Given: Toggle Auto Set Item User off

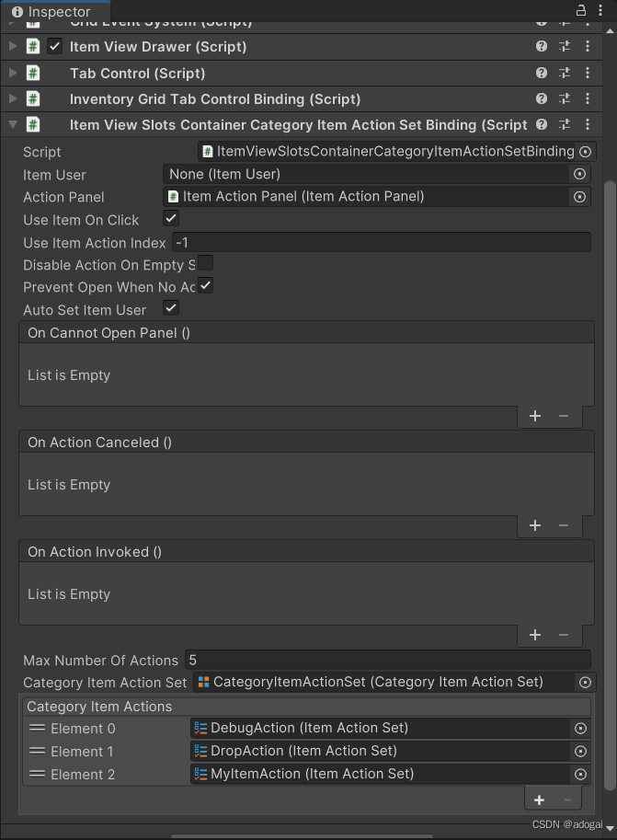Looking at the screenshot, I should click(x=169, y=310).
